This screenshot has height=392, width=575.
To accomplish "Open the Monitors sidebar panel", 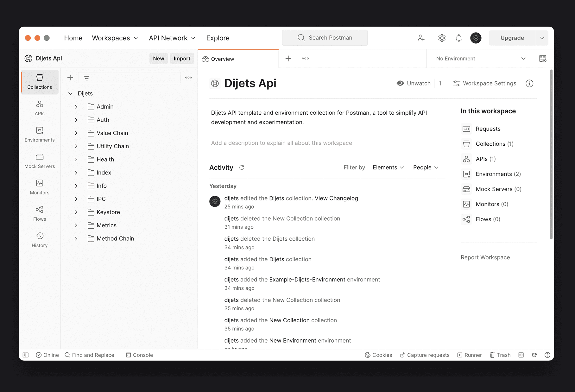I will coord(40,187).
